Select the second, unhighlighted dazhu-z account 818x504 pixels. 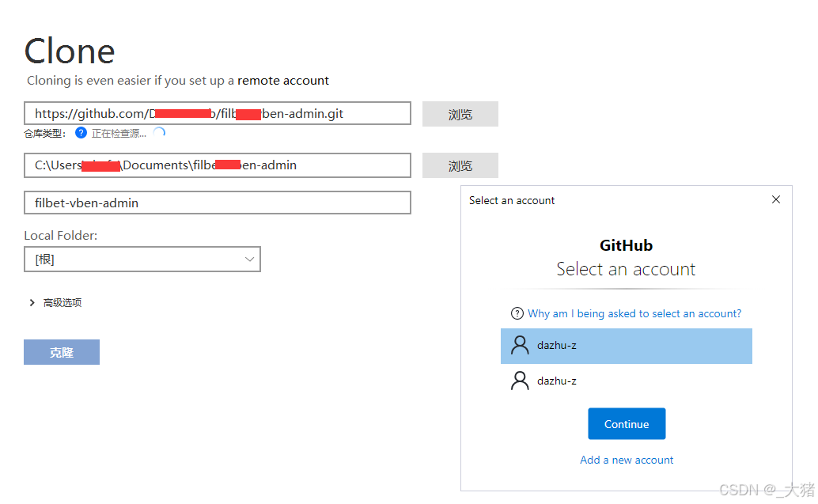[x=626, y=381]
